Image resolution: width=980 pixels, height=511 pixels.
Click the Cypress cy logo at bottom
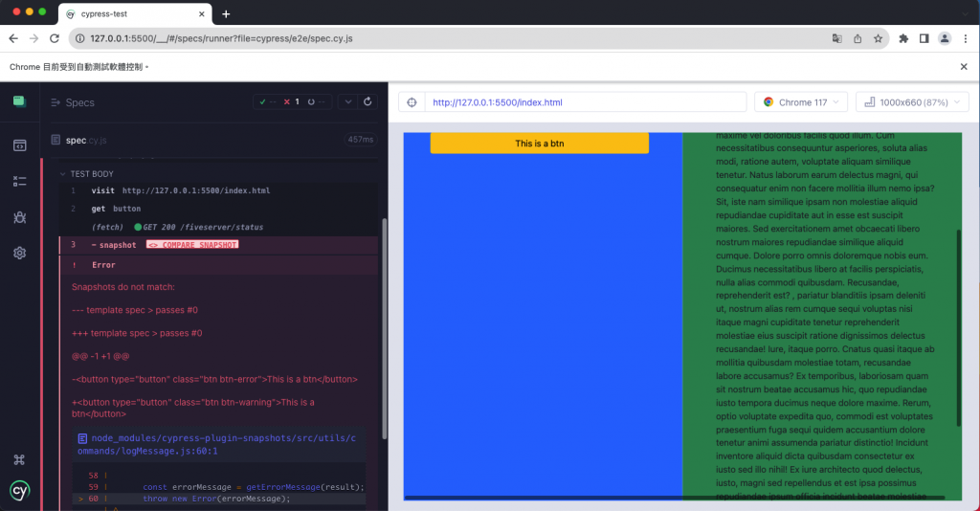19,490
